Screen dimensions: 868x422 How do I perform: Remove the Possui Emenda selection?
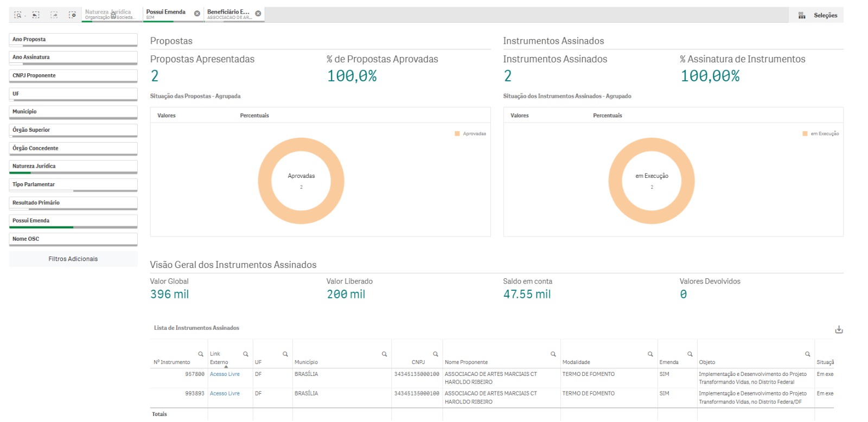[x=197, y=14]
